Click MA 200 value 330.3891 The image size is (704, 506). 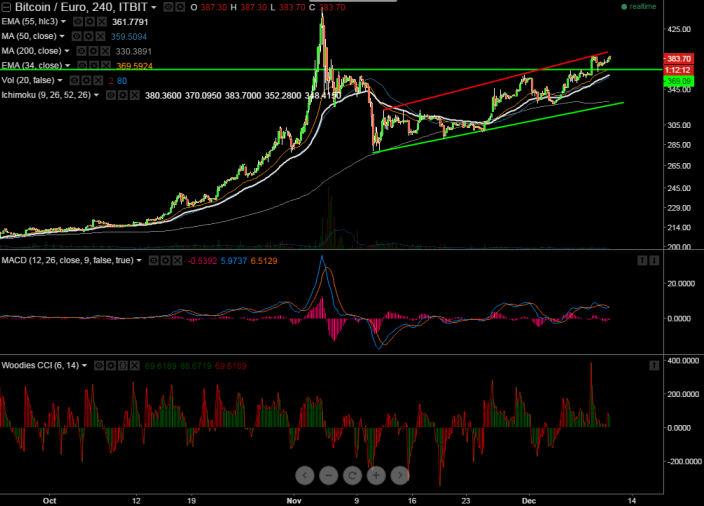coord(133,51)
